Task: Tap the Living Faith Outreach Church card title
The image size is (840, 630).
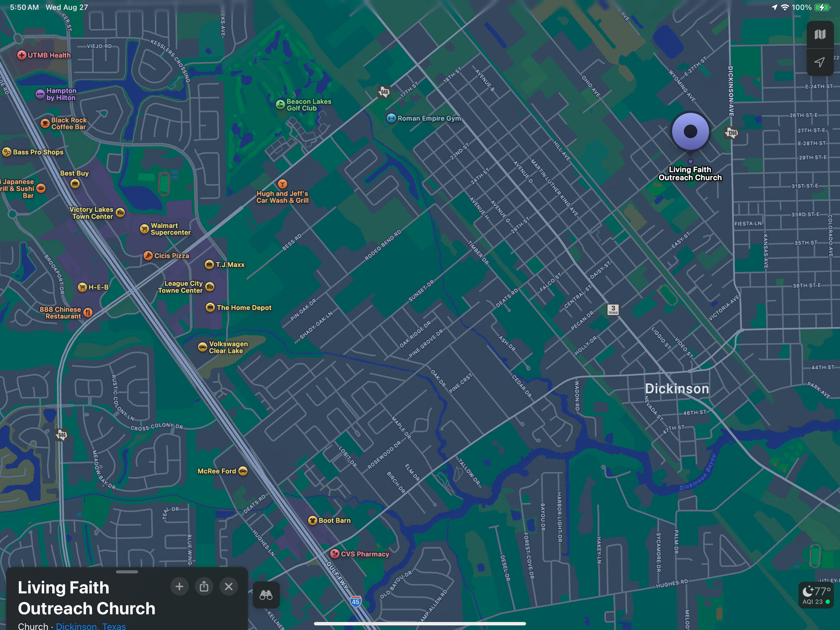Action: [87, 598]
